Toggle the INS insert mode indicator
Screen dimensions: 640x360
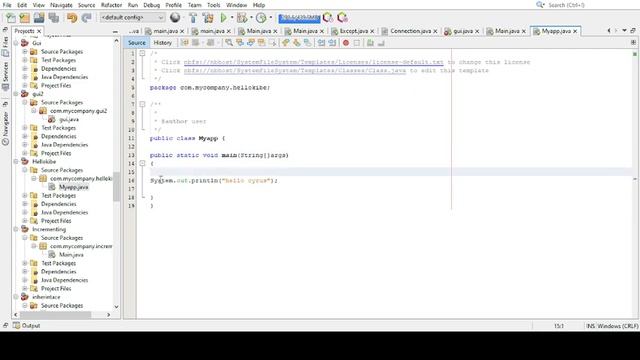591,326
